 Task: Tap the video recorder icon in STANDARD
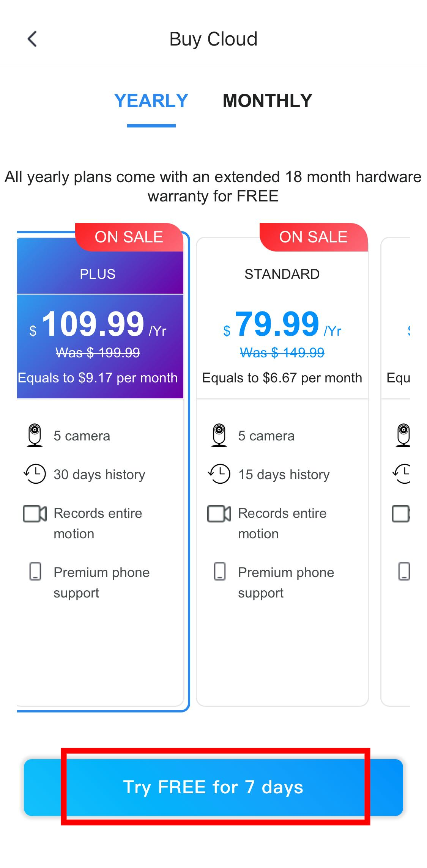(x=219, y=514)
